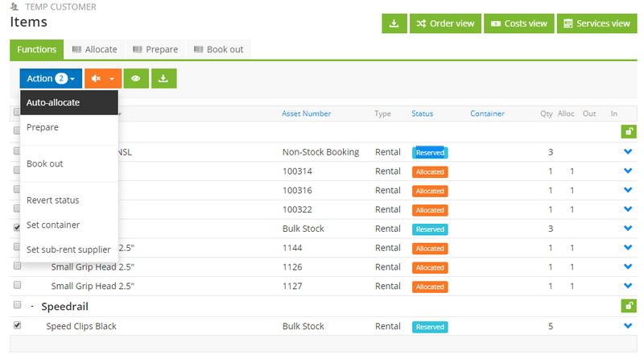Select Set sub-rent supplier menu option
This screenshot has height=359, width=644.
[x=68, y=250]
